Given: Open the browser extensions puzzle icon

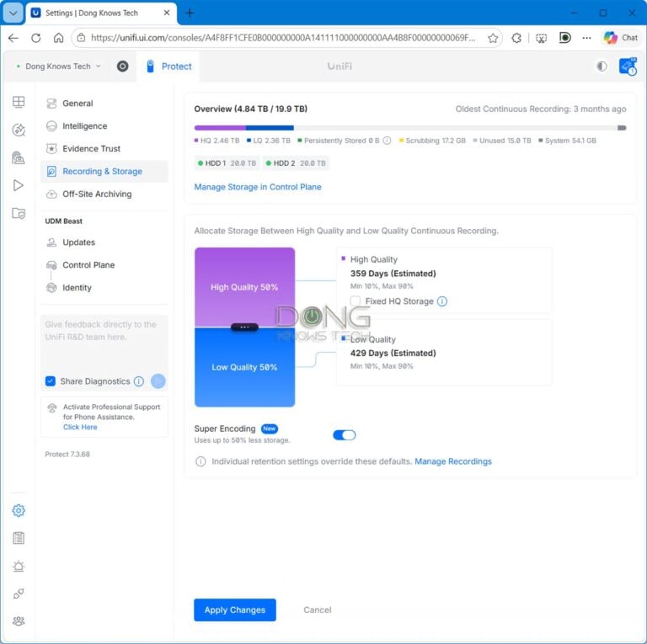Looking at the screenshot, I should coord(516,38).
